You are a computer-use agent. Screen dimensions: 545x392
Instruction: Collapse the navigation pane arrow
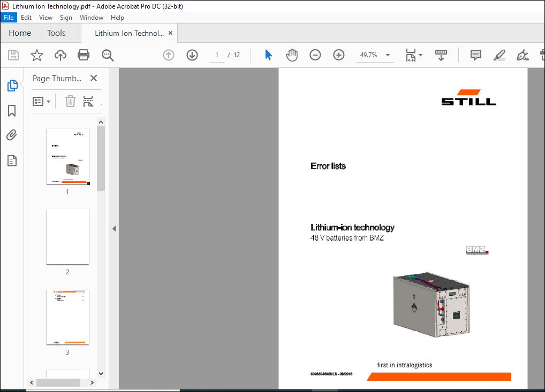click(114, 228)
